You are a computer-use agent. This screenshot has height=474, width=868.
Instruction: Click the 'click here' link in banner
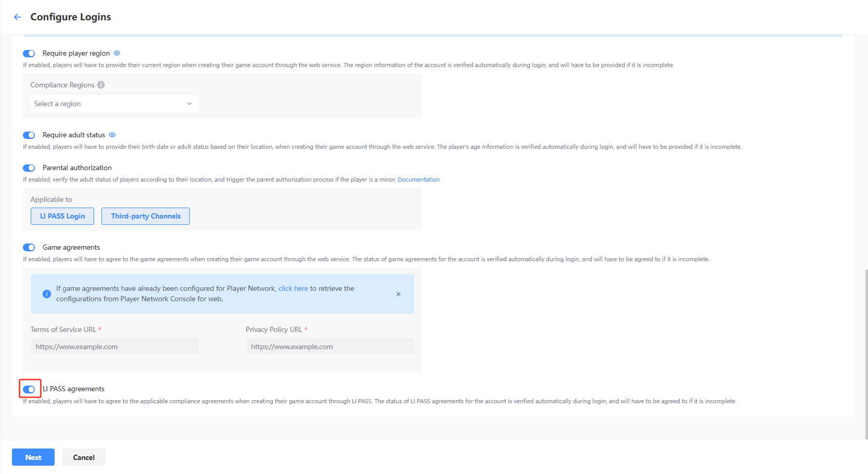pos(293,288)
